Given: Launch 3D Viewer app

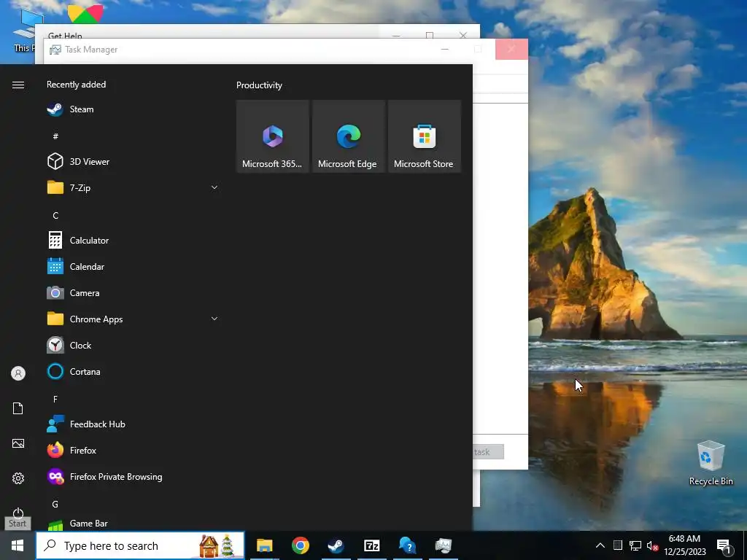Looking at the screenshot, I should pyautogui.click(x=133, y=161).
